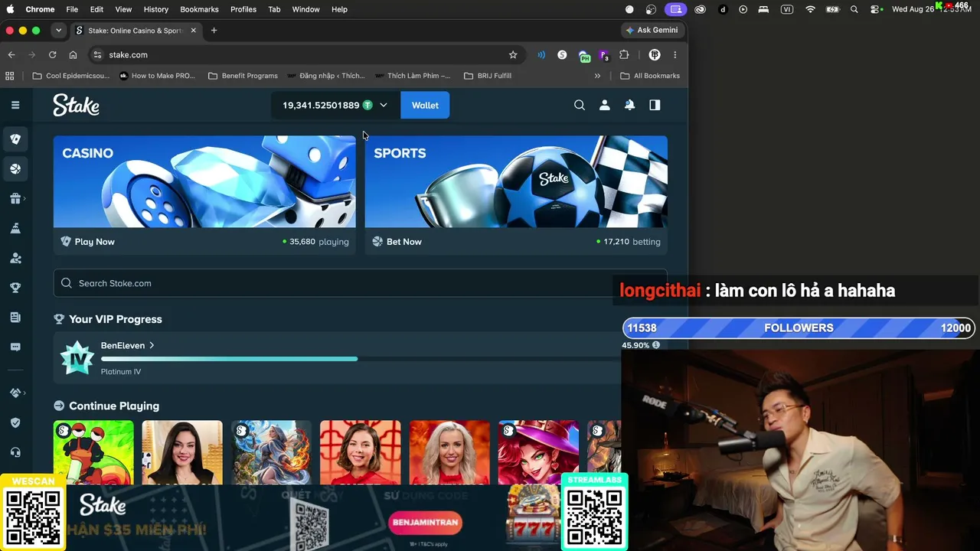Open Sports from the sidebar basketball icon
This screenshot has height=551, width=980.
pos(15,169)
